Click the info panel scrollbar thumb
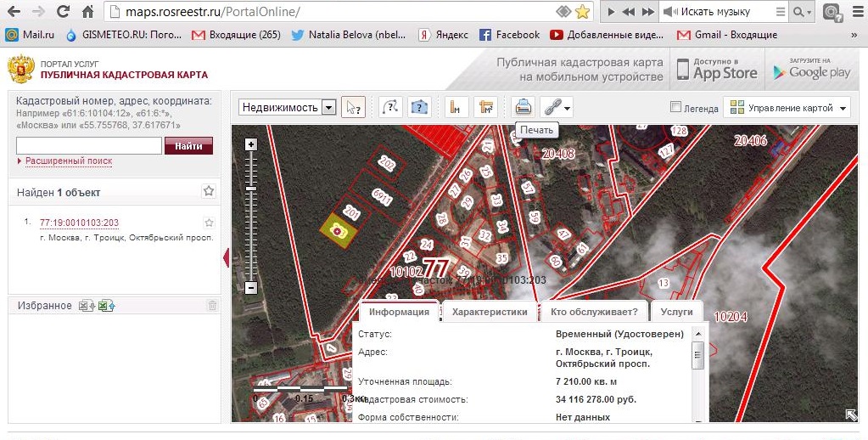The width and height of the screenshot is (868, 440). [x=698, y=355]
